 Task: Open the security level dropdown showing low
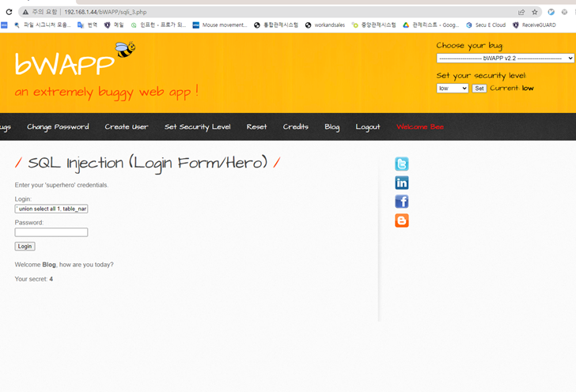click(x=453, y=88)
